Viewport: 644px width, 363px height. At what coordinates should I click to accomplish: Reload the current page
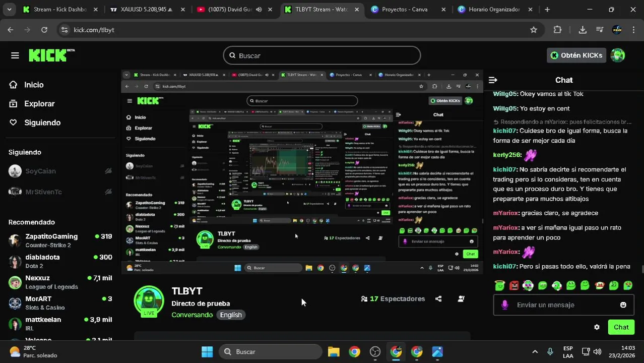(x=44, y=30)
